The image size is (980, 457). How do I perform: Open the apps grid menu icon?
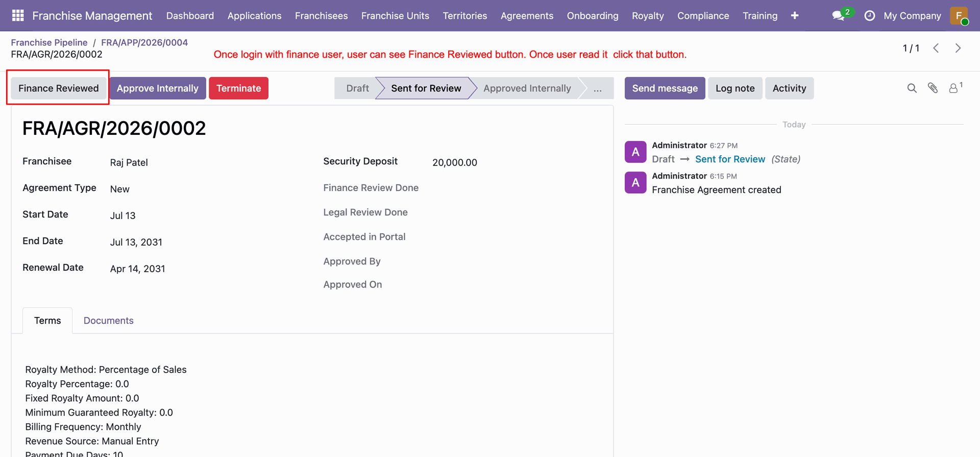[x=18, y=16]
